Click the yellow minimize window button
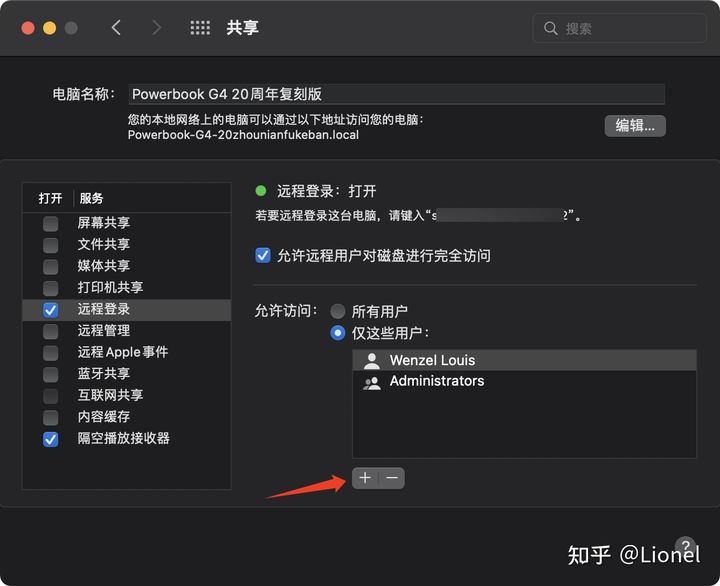720x586 pixels. point(49,28)
